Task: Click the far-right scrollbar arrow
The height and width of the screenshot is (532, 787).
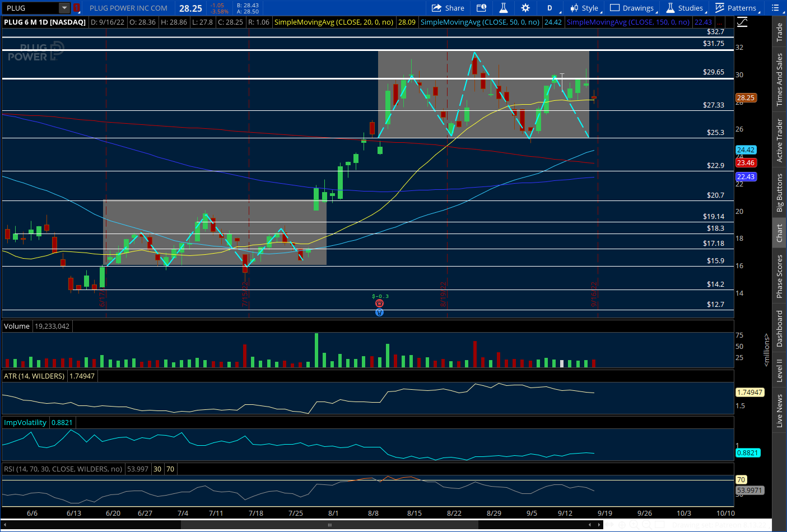Action: (x=599, y=525)
